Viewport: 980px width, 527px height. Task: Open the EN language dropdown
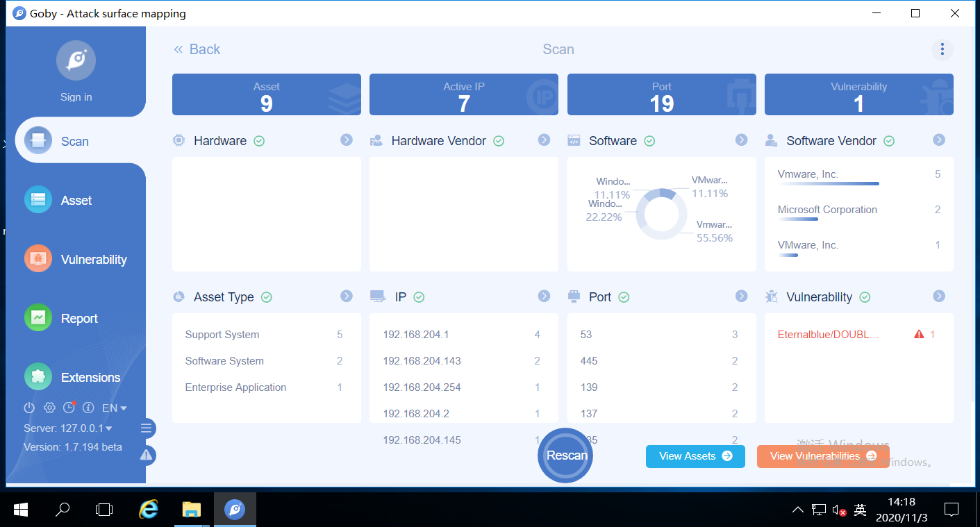(115, 408)
